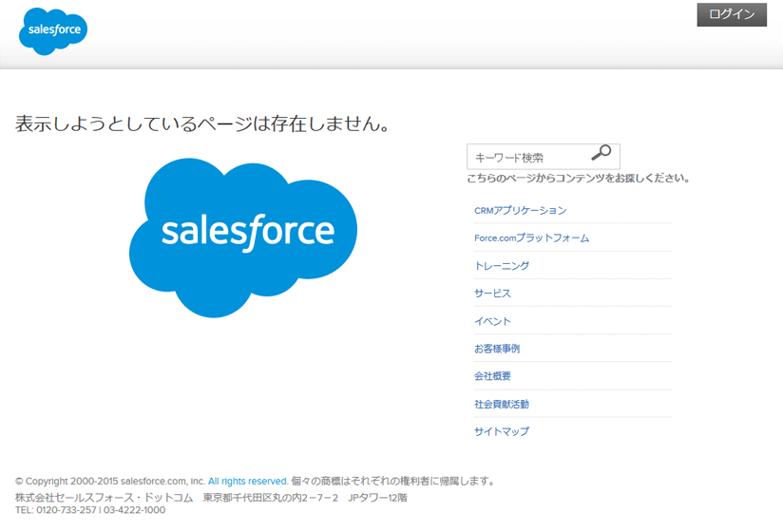Click the large Salesforce cloud image
783x532 pixels.
(243, 237)
